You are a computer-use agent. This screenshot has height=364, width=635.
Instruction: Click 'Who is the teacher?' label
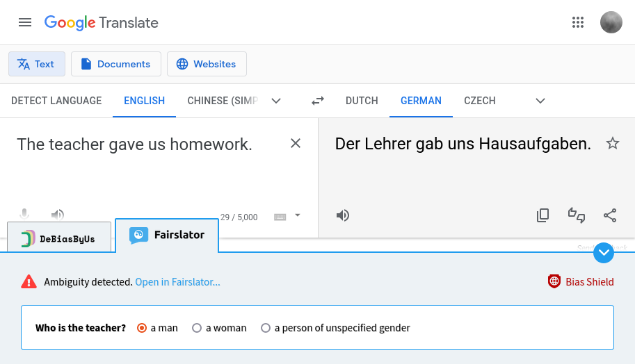pos(81,328)
